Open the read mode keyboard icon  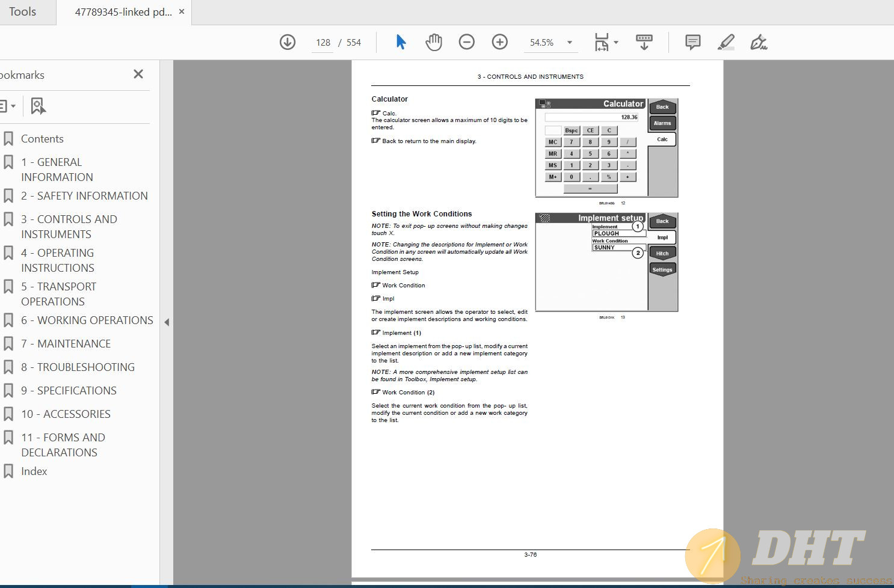click(x=644, y=42)
